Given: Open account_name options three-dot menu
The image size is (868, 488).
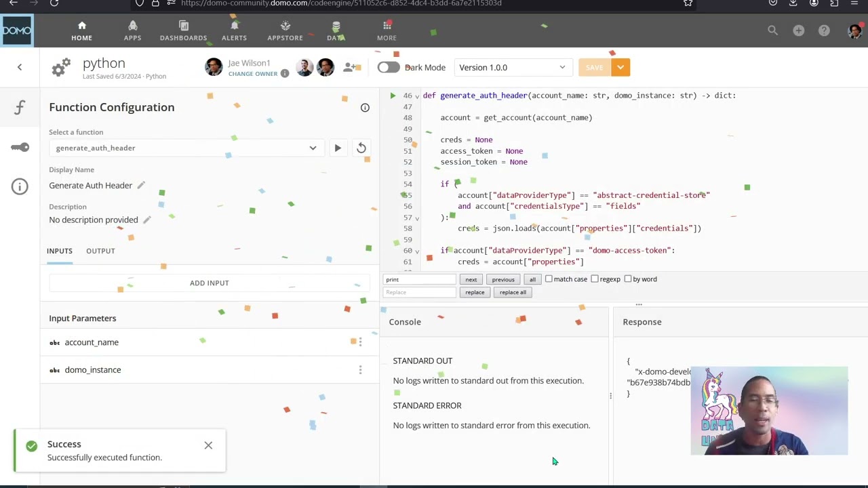Looking at the screenshot, I should [x=360, y=342].
